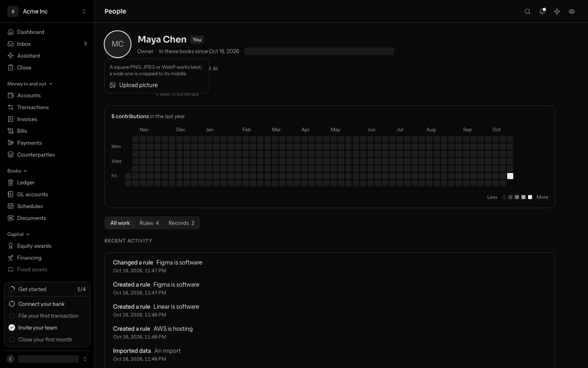
Task: Click the 6 contributions text
Action: pos(130,116)
